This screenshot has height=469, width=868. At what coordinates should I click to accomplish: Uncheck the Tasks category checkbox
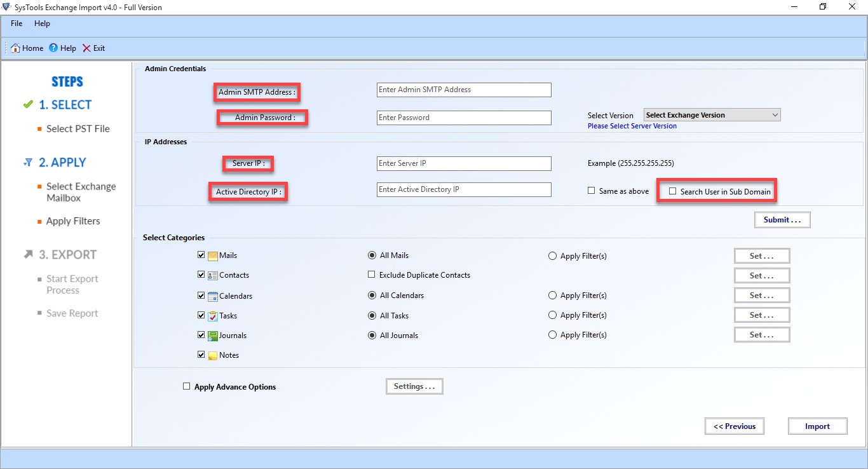[x=201, y=315]
